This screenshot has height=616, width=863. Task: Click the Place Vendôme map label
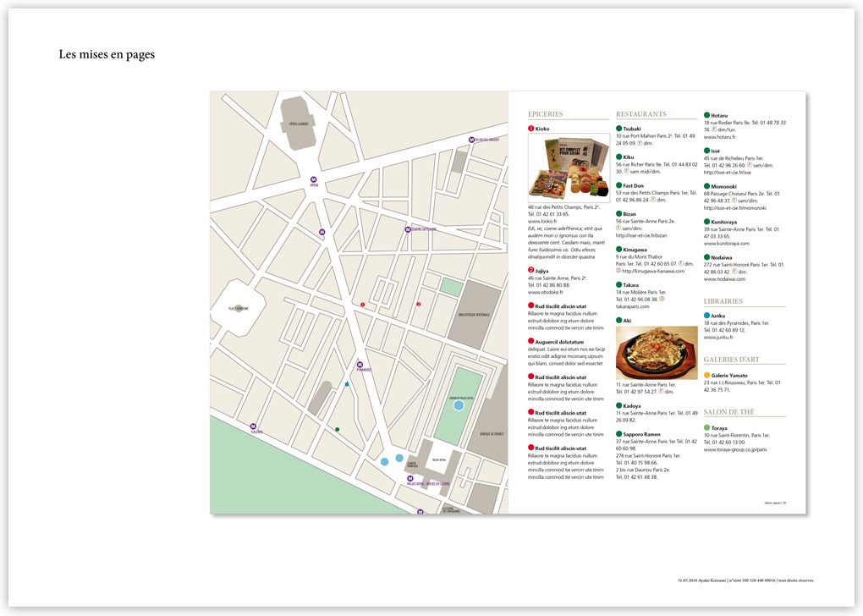[x=239, y=308]
